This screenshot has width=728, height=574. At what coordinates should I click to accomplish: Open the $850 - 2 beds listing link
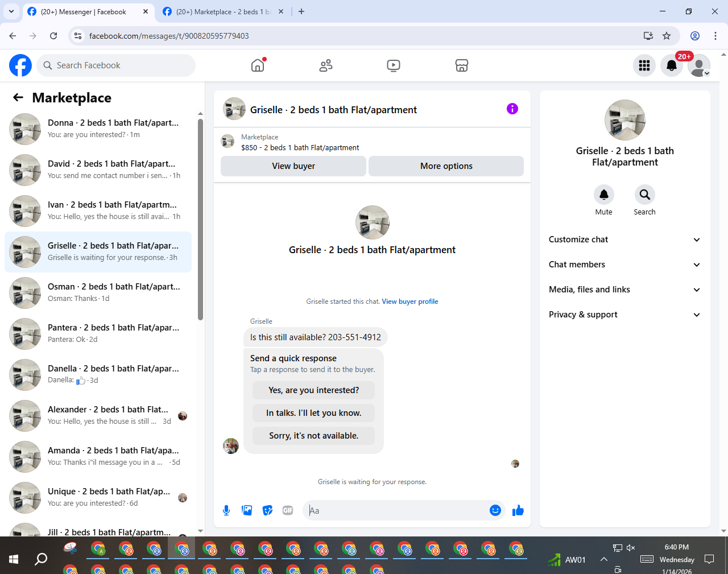coord(300,147)
